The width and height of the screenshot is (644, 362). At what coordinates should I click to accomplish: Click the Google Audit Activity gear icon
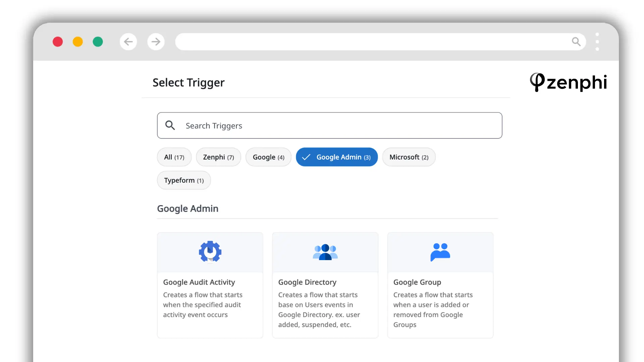point(210,251)
